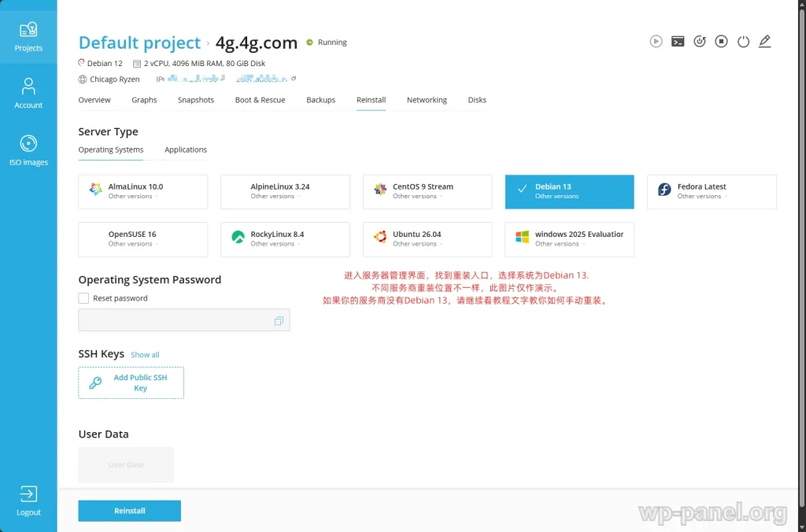
Task: Switch to the Snapshots tab
Action: click(196, 100)
